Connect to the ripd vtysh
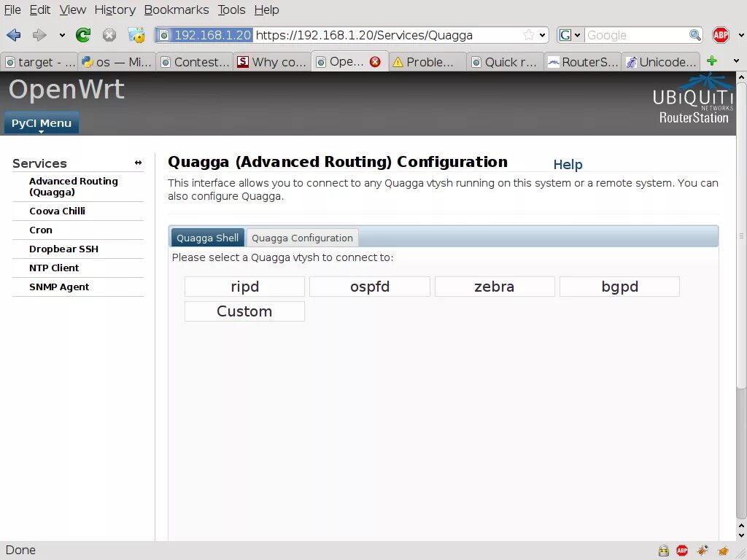Image resolution: width=747 pixels, height=560 pixels. pos(245,287)
